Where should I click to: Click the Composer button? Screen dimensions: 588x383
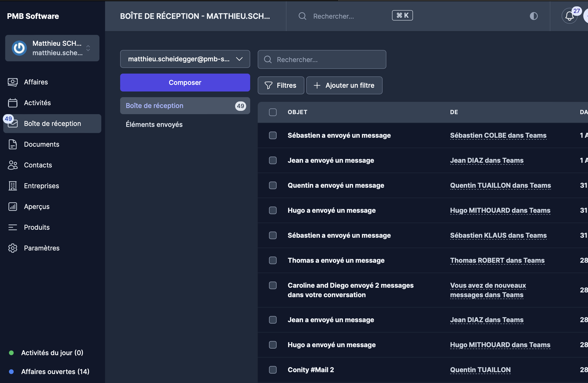point(185,83)
